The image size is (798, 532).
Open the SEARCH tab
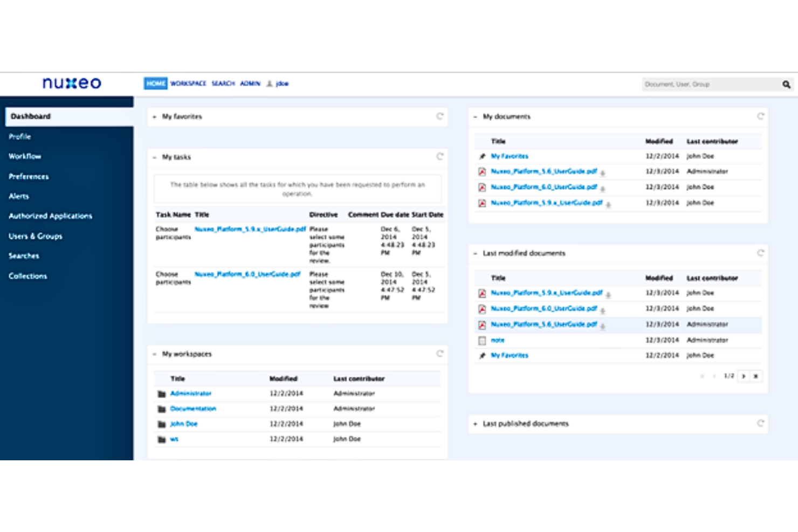click(x=223, y=84)
